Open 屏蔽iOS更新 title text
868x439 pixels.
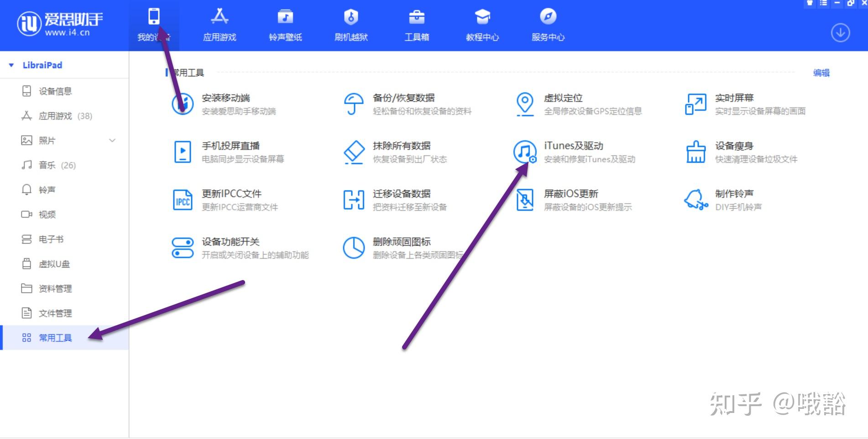(571, 194)
